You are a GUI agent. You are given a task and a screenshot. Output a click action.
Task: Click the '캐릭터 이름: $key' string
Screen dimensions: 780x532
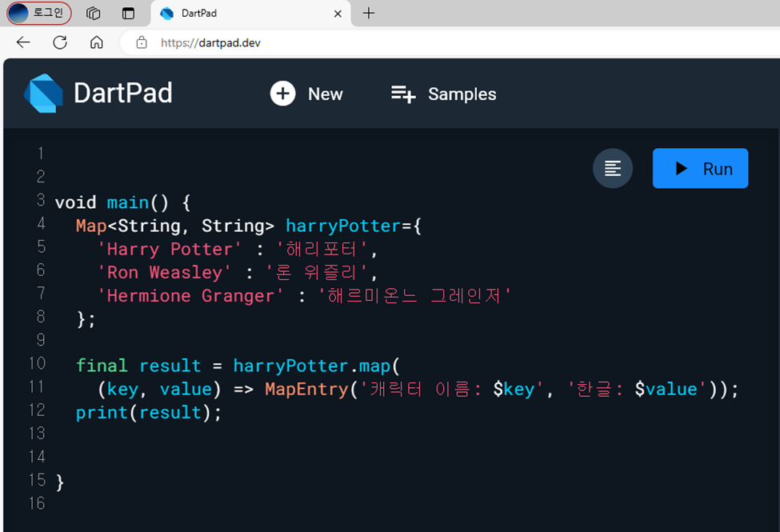[452, 389]
